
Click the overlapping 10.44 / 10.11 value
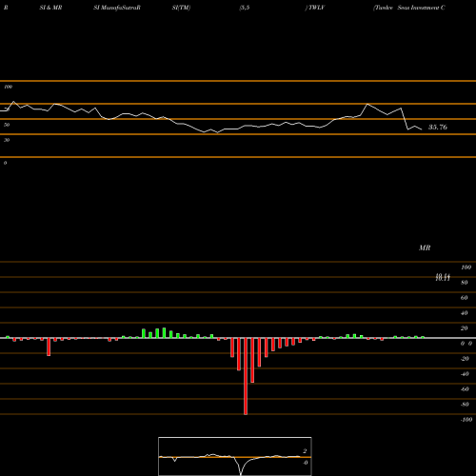coord(443,277)
